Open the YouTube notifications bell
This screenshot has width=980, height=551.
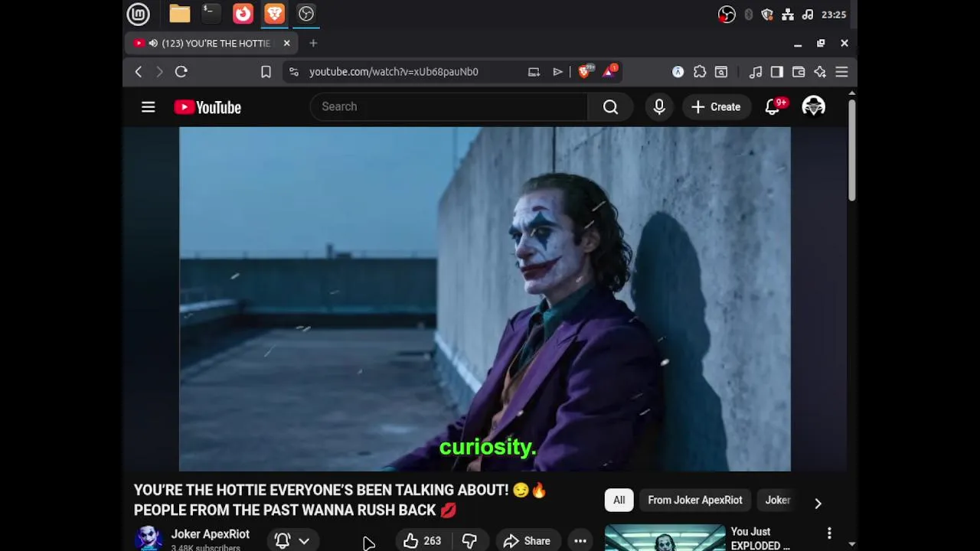click(x=773, y=106)
